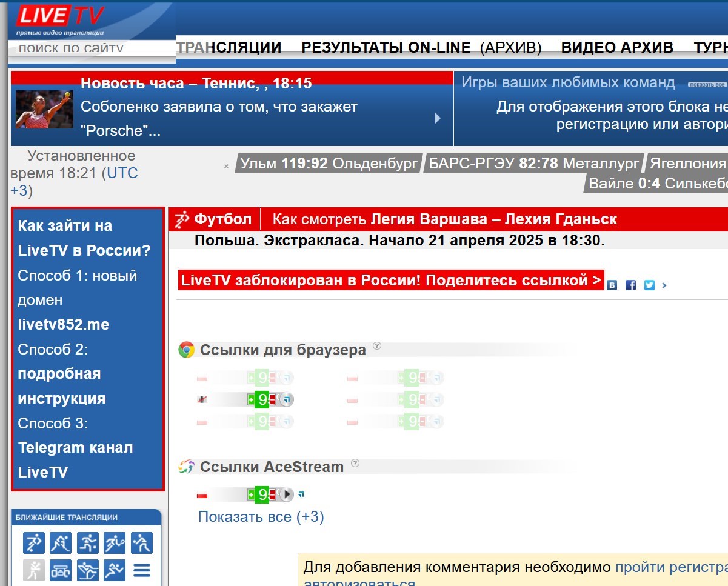Image resolution: width=728 pixels, height=586 pixels.
Task: Click the LiveTV logo
Action: (60, 19)
